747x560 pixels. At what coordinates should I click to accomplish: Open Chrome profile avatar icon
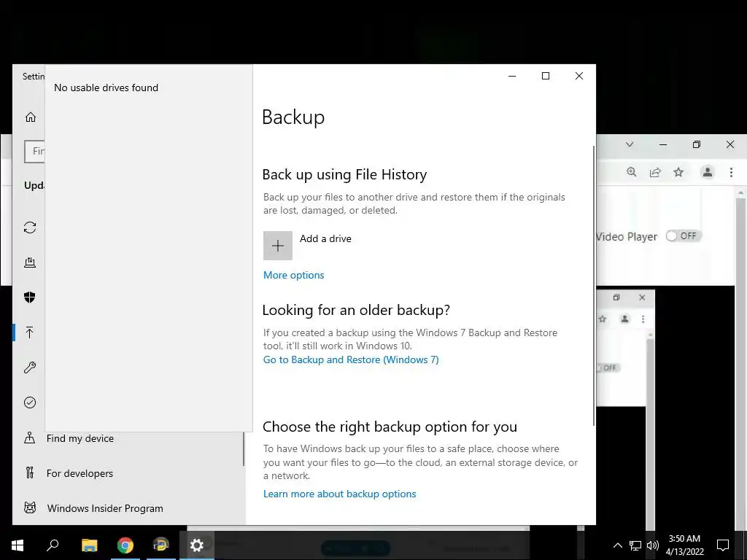tap(708, 172)
